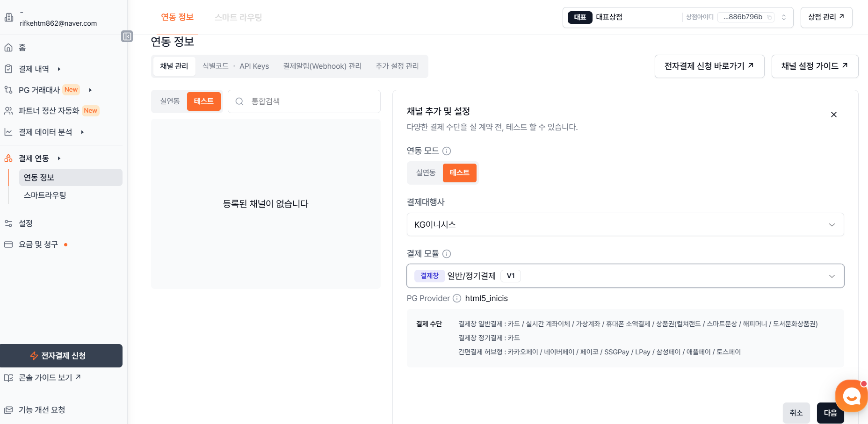The image size is (868, 424).
Task: Select 테스트 under 연동 모드
Action: pyautogui.click(x=460, y=173)
